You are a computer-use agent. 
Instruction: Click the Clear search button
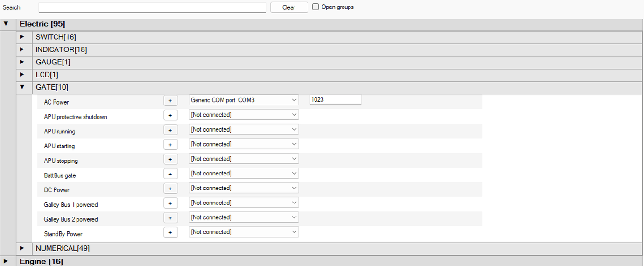tap(289, 7)
